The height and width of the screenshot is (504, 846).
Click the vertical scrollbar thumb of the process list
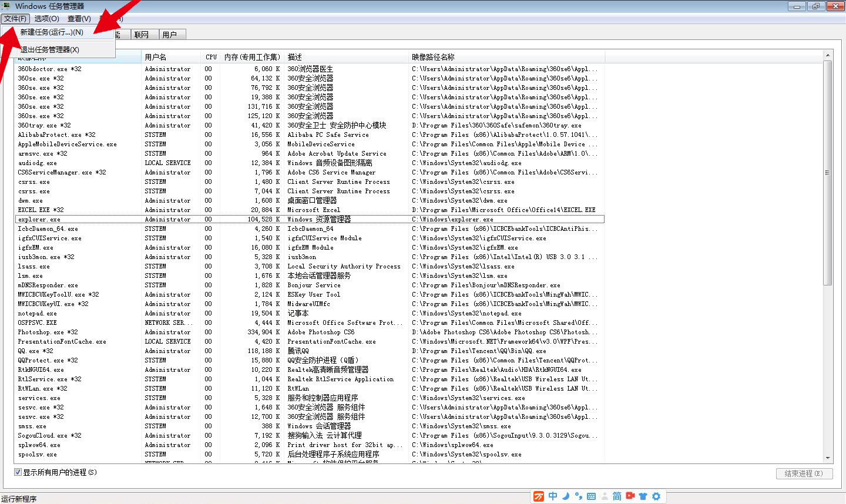(x=828, y=173)
